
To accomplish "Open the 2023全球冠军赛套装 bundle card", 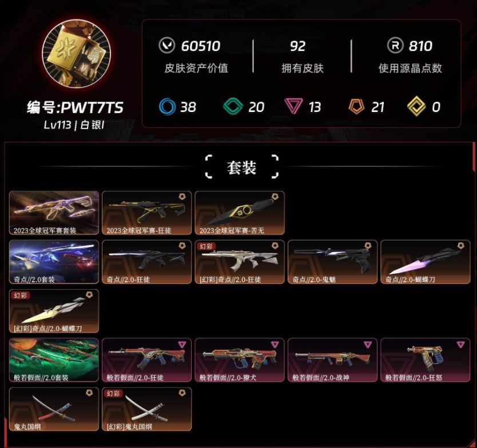I will (54, 213).
